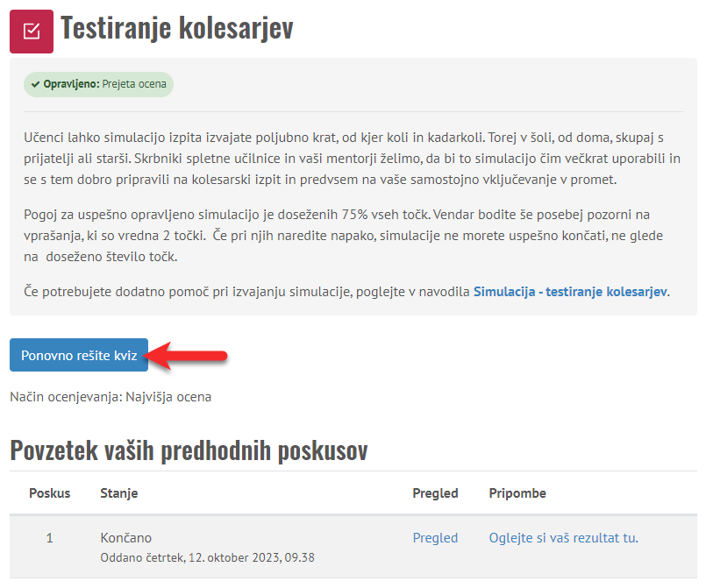This screenshot has width=706, height=588.
Task: Click the paragraph starting with Učenci lahko simulacijo
Action: (351, 159)
